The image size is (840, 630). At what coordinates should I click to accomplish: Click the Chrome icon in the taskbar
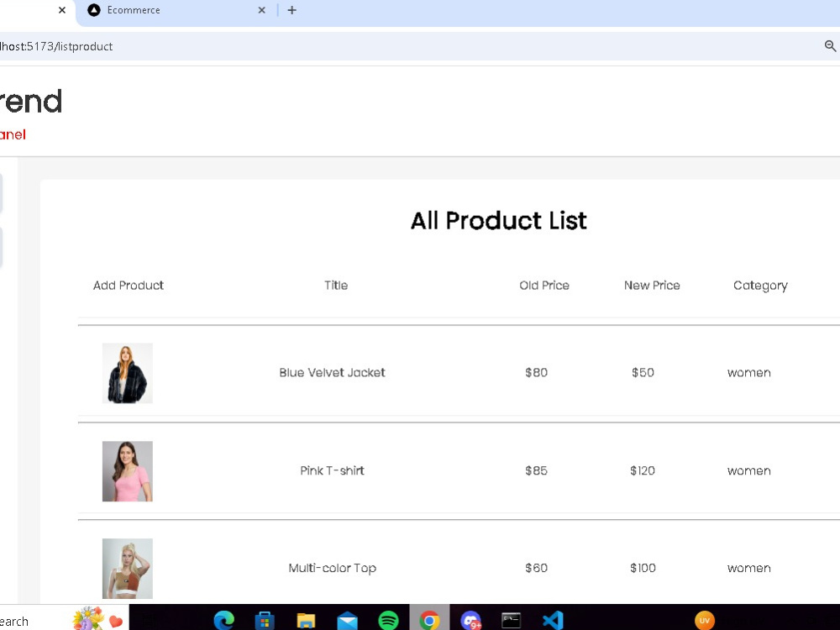point(429,621)
